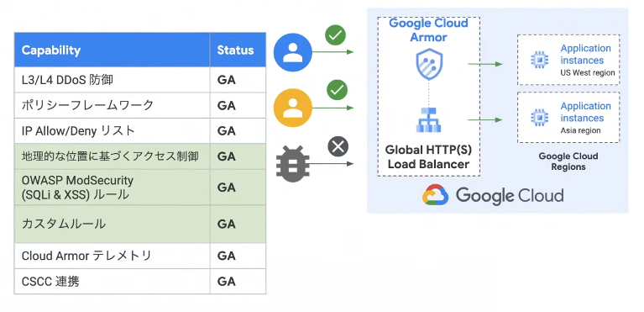This screenshot has width=644, height=312.
Task: Click GA status for IP Allow/Deny リスト
Action: pyautogui.click(x=227, y=131)
